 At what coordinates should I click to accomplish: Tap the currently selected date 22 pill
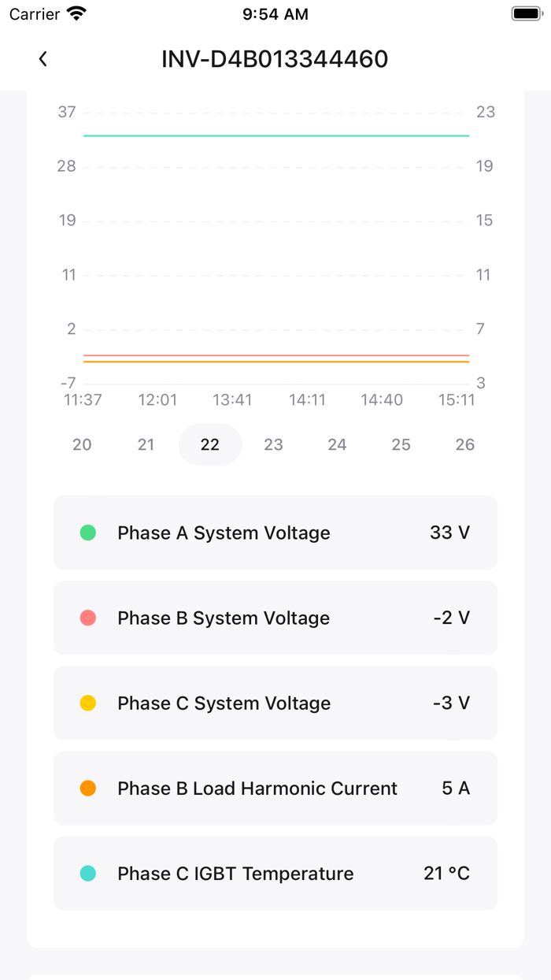tap(210, 444)
